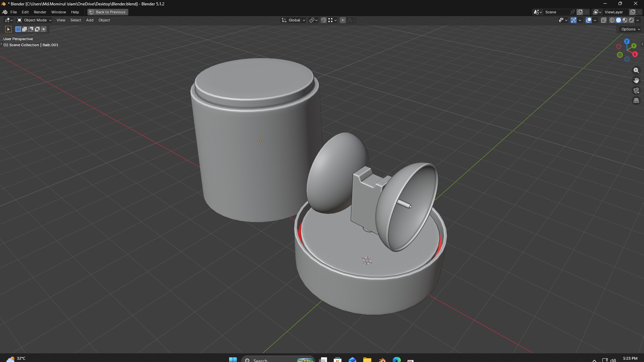
Task: Open the scene browse dropdown icon
Action: click(x=538, y=12)
